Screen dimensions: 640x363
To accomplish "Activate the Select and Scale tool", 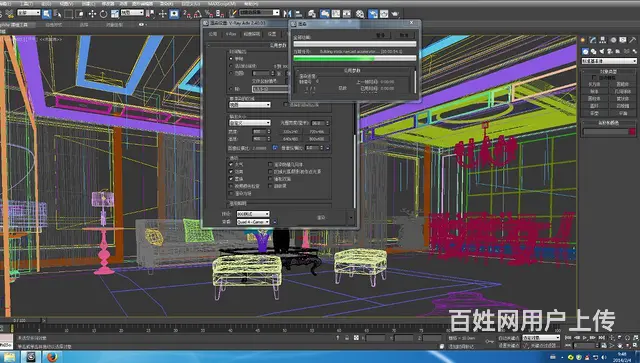I will click(x=115, y=14).
